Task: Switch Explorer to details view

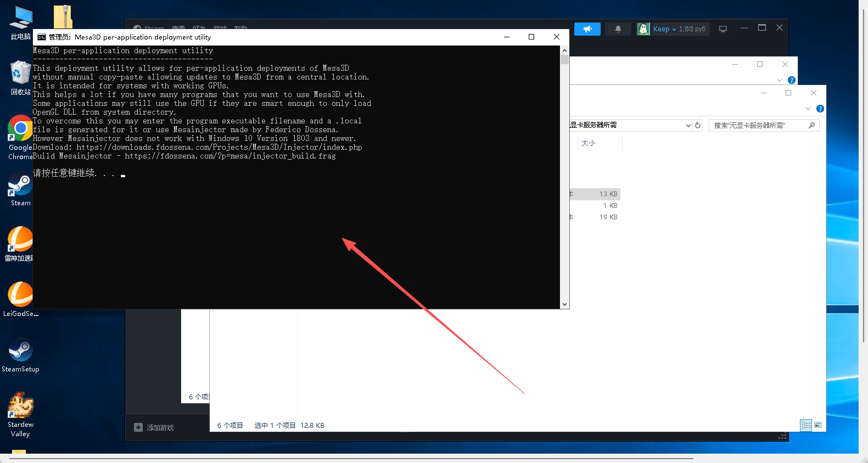Action: (806, 425)
